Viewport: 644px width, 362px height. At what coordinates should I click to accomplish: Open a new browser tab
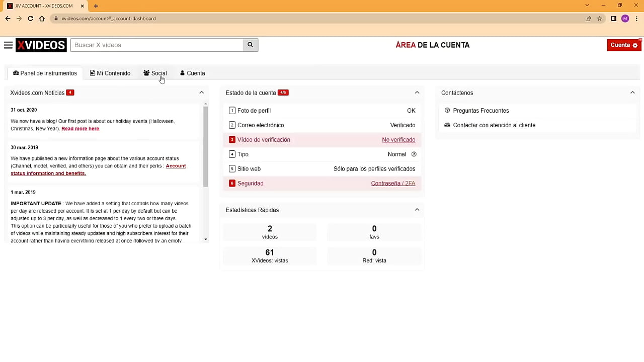[x=96, y=6]
